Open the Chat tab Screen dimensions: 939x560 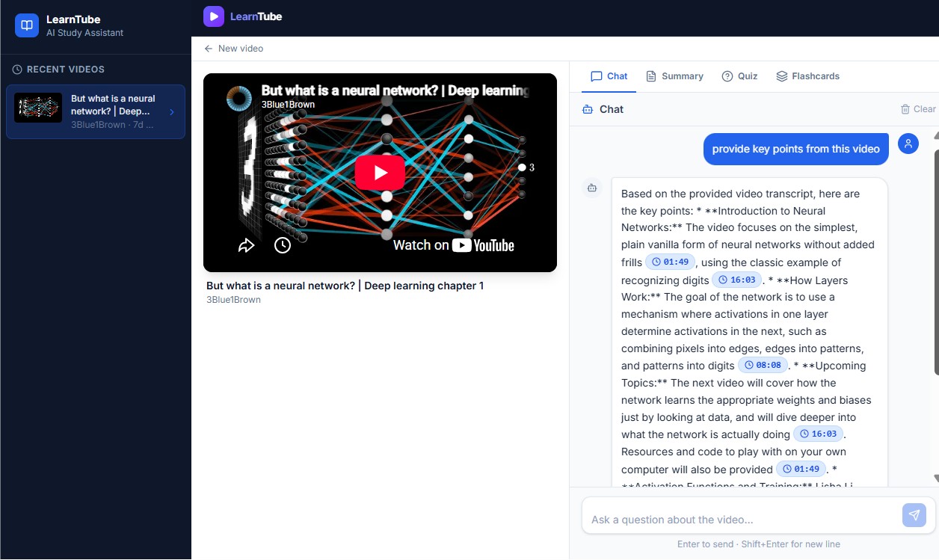[x=609, y=76]
